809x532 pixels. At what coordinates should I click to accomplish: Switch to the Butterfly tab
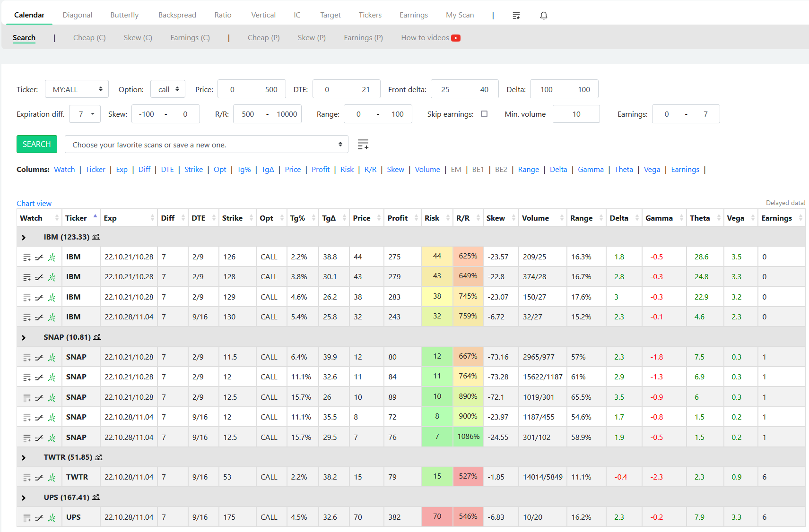tap(124, 15)
